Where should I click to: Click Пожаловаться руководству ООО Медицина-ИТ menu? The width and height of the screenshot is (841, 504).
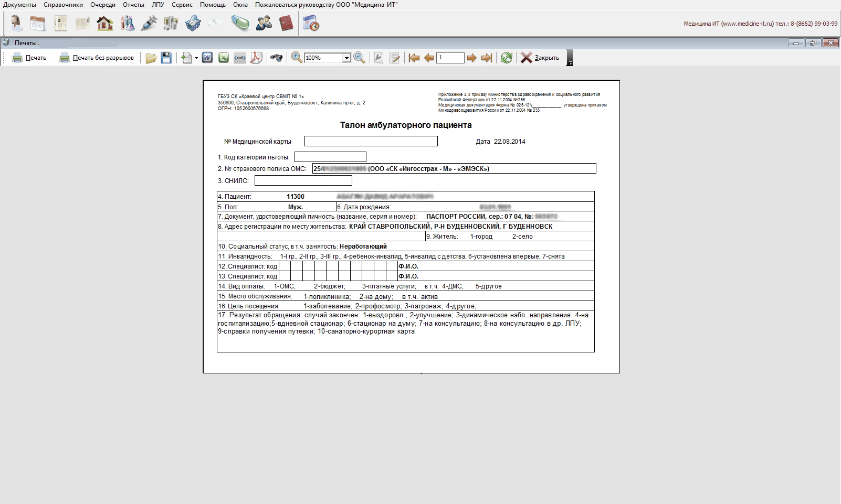pos(327,5)
